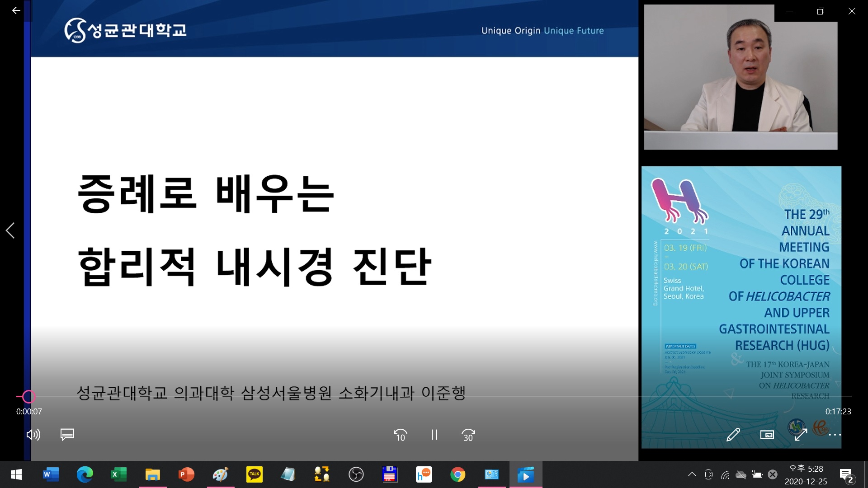Launch Excel from the taskbar

(x=118, y=474)
